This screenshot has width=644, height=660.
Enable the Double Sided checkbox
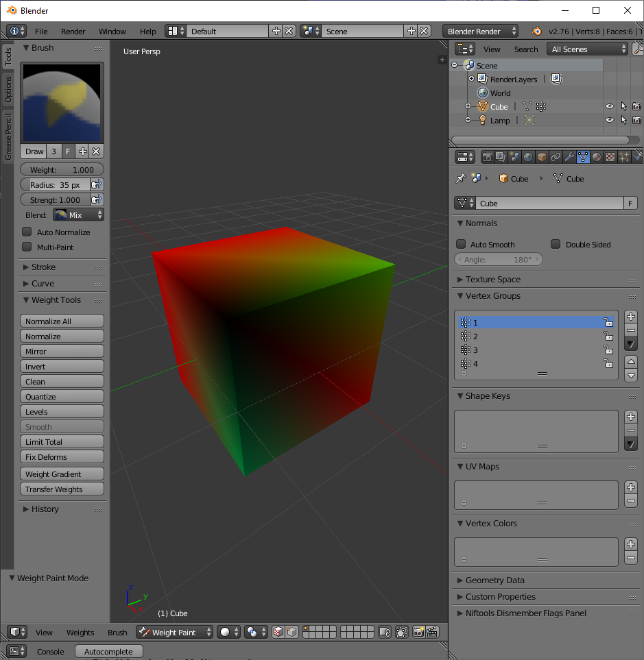click(x=556, y=244)
